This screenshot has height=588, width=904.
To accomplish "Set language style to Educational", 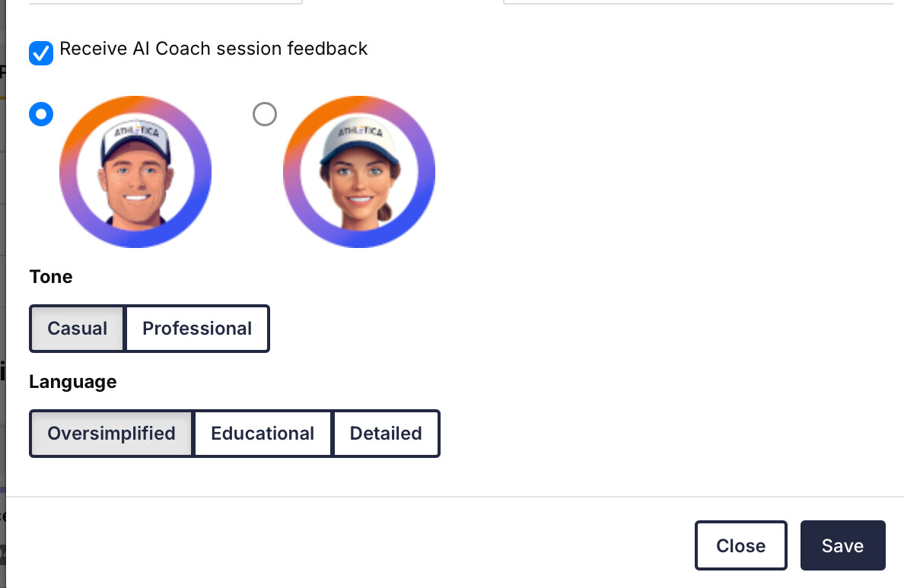I will point(263,434).
